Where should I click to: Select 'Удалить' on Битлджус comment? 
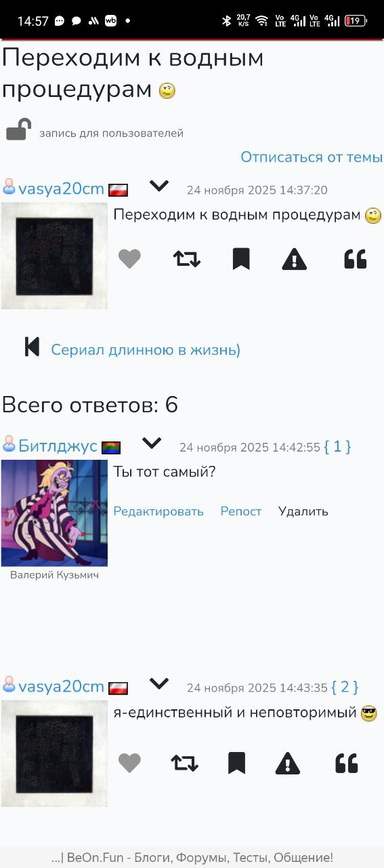[x=303, y=511]
